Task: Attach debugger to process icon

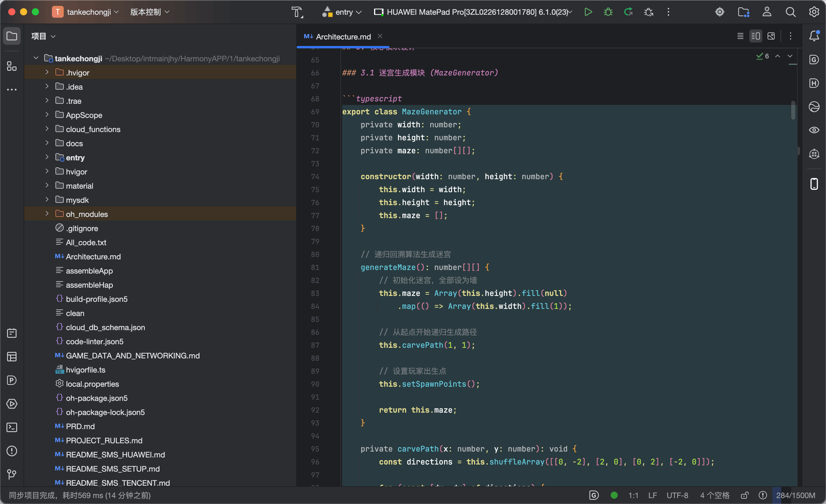Action: pyautogui.click(x=648, y=12)
